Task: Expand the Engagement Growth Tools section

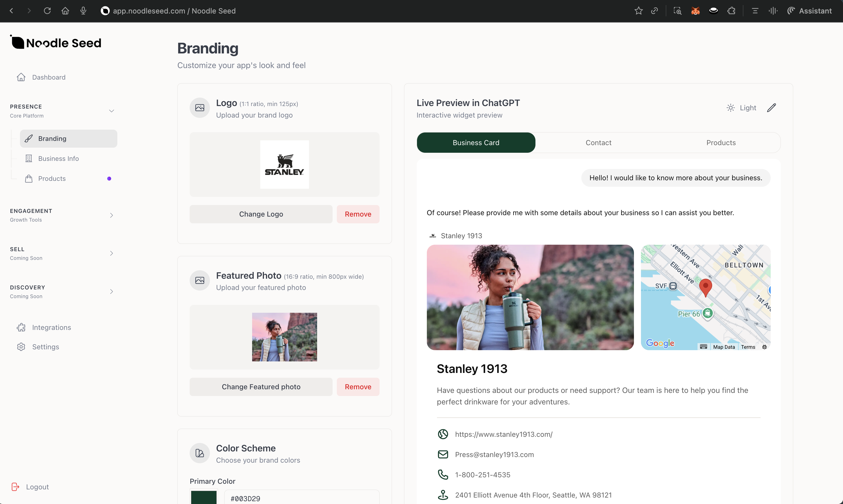Action: coord(111,215)
